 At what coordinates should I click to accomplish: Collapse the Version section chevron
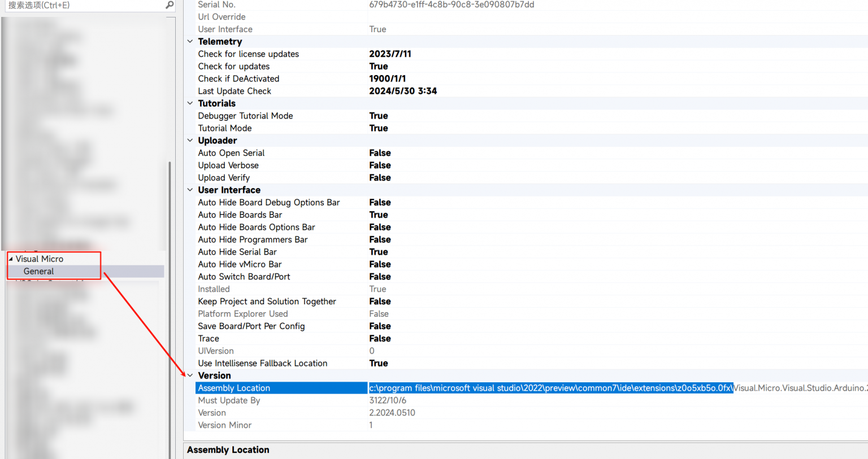point(190,375)
